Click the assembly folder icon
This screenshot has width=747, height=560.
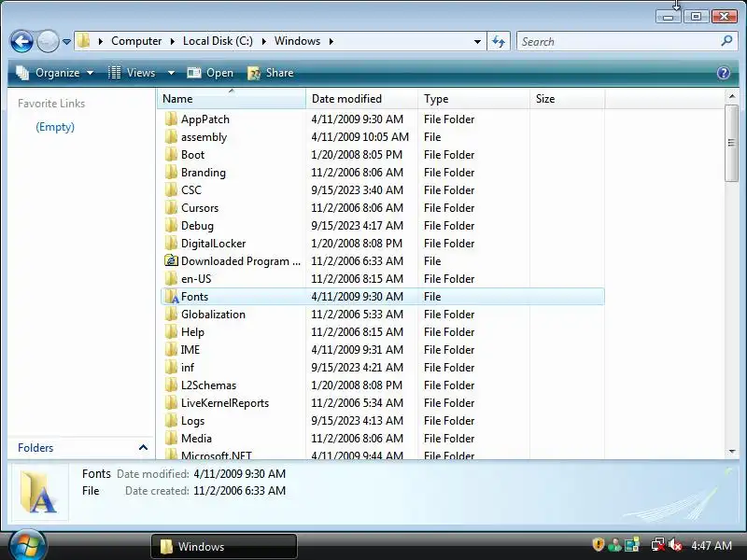(x=171, y=136)
